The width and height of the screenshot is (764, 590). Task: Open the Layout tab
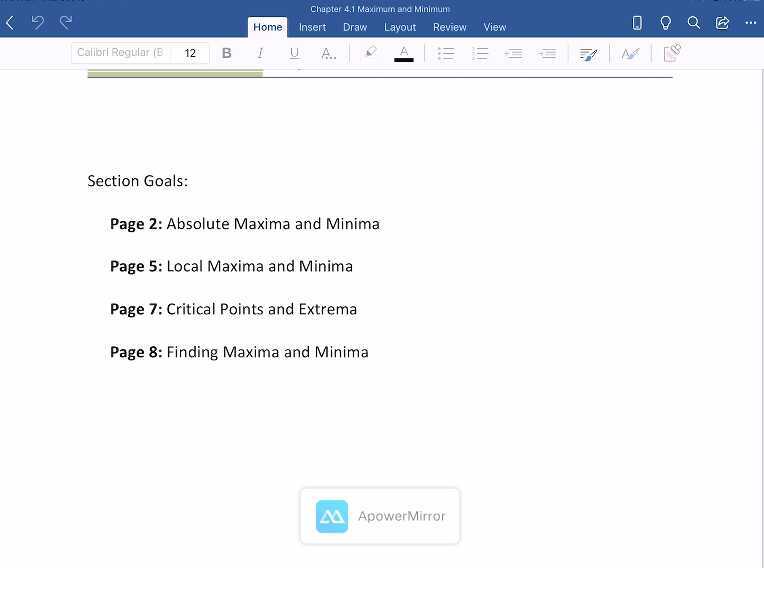pos(400,27)
